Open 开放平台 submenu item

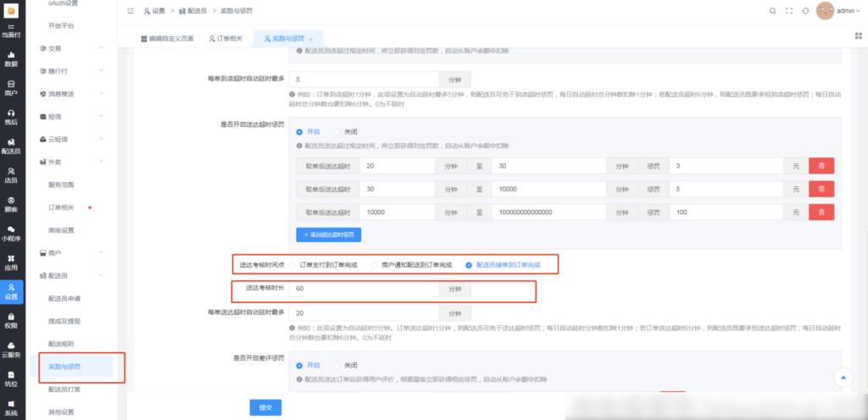[61, 26]
